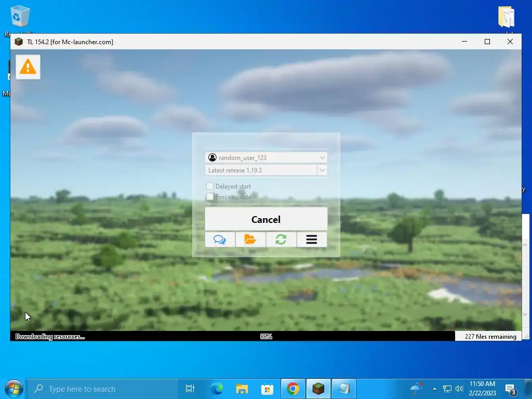The height and width of the screenshot is (399, 532).
Task: Open the game folder icon button
Action: pyautogui.click(x=250, y=240)
